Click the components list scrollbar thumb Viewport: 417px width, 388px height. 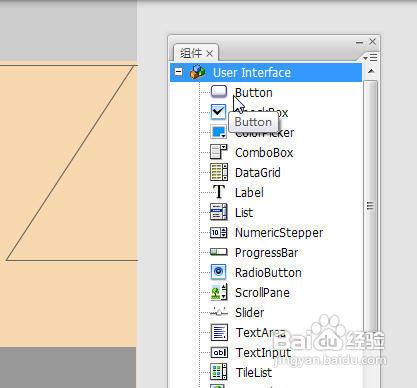[370, 205]
